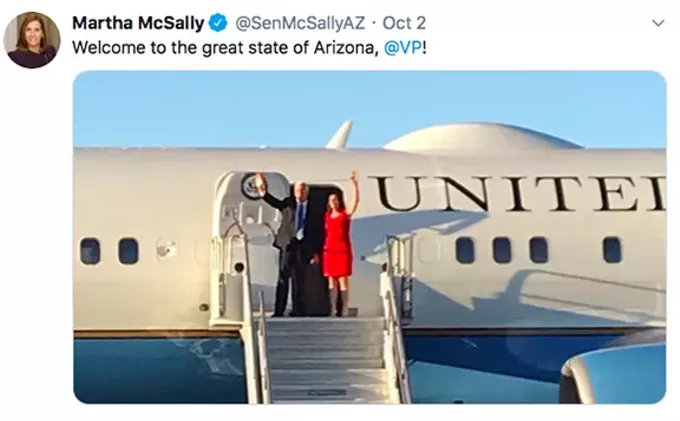
Task: Open the Oct 2 timestamp link
Action: click(x=404, y=23)
